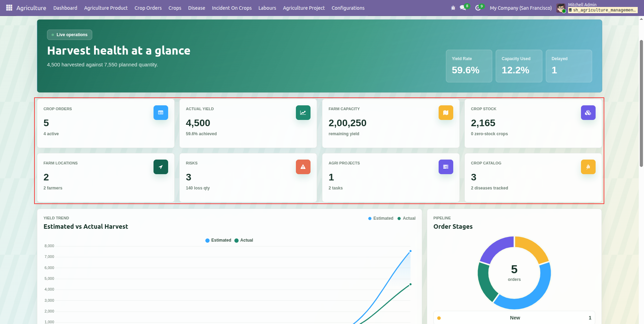Image resolution: width=644 pixels, height=324 pixels.
Task: Click the Crop Stock cubes icon
Action: (588, 113)
